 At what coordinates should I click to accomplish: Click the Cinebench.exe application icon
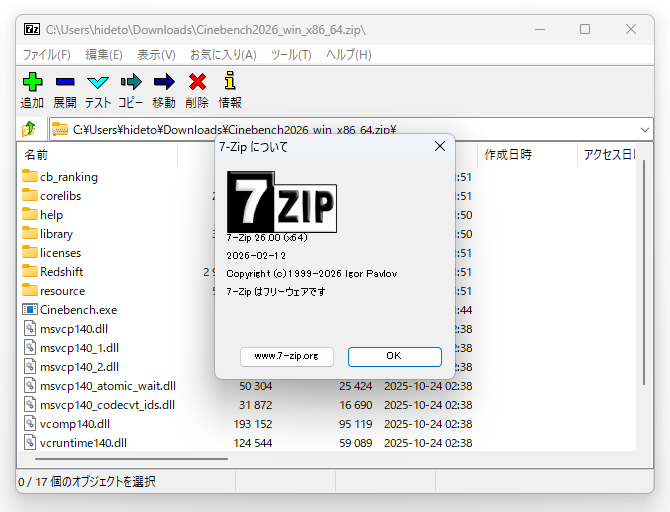click(x=30, y=309)
